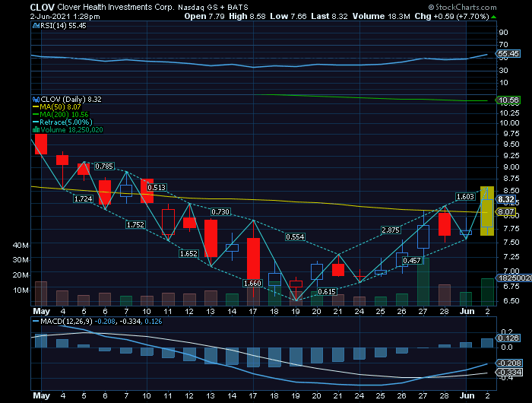Click the MA(200) 10.56 legend text
The height and width of the screenshot is (403, 532).
64,114
